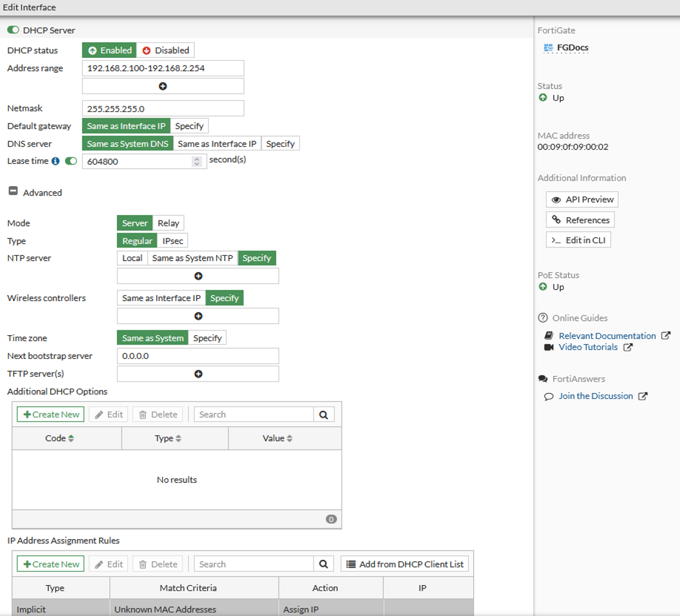Add a wireless controller with plus icon
Screen dimensions: 680x616
(198, 316)
